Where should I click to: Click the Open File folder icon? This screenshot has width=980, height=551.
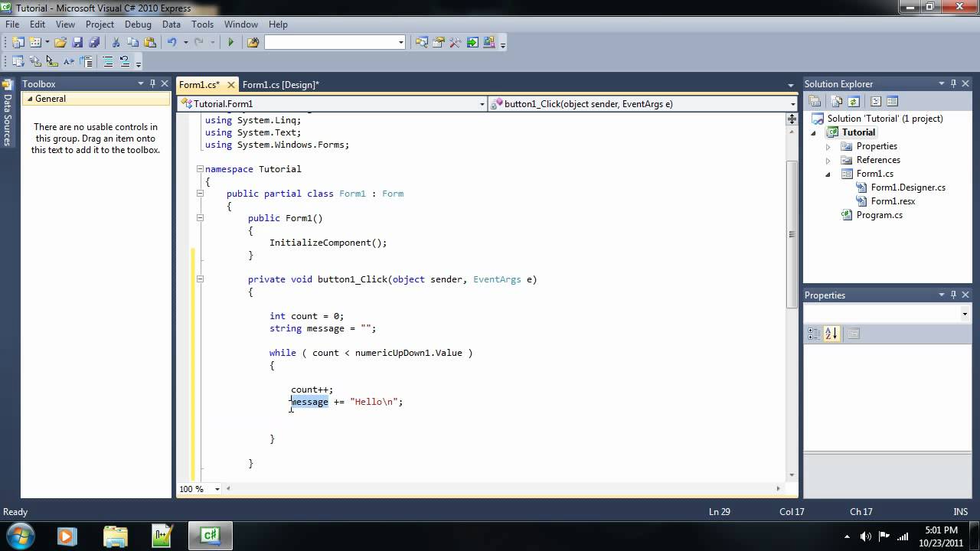(x=60, y=43)
